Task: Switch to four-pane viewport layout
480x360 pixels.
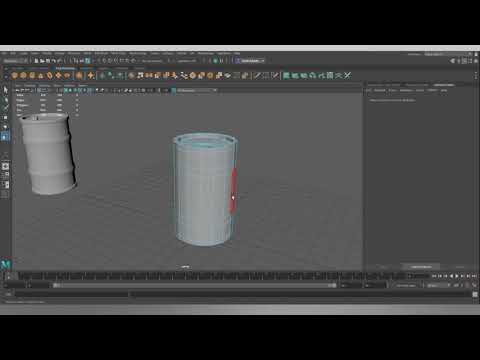Action: 5,175
